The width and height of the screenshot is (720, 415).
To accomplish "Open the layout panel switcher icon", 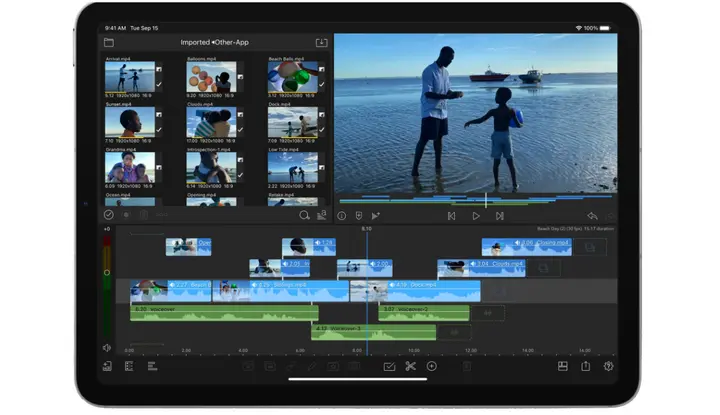I will (x=562, y=366).
